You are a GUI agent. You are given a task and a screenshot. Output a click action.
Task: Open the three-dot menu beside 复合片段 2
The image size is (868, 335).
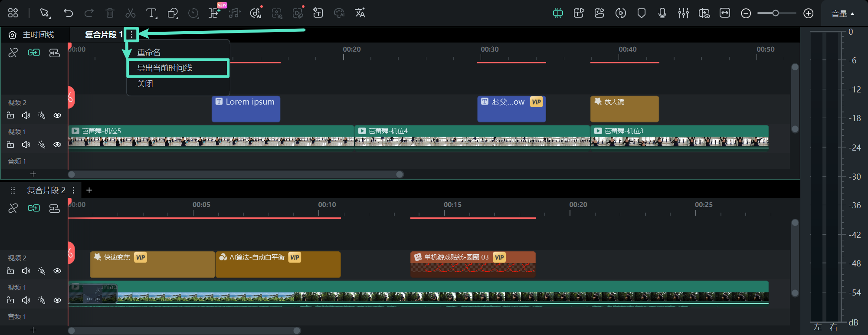(74, 190)
